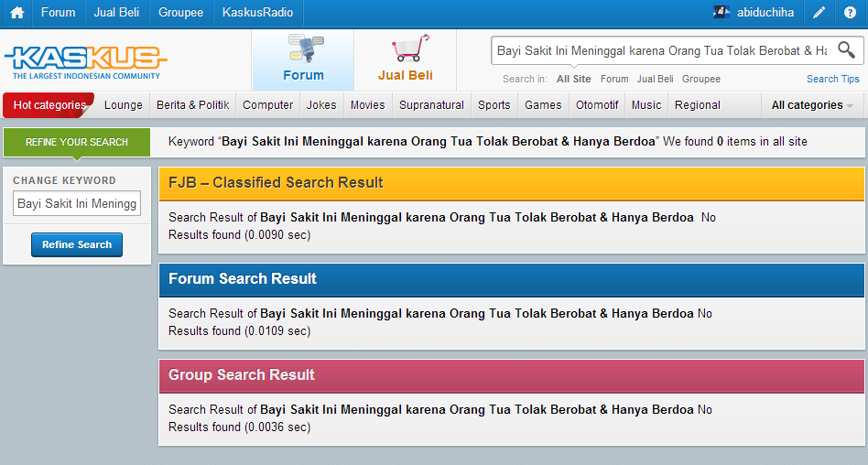Search in Jual Beli option
The height and width of the screenshot is (465, 868).
[x=655, y=79]
